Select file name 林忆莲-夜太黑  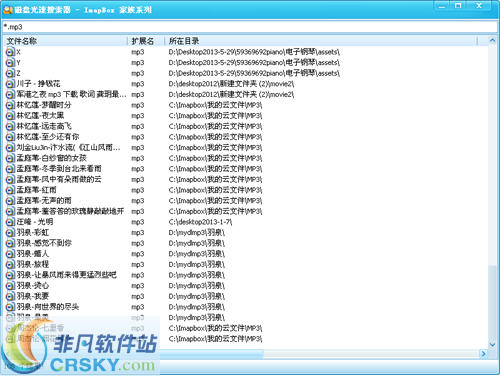(40, 116)
